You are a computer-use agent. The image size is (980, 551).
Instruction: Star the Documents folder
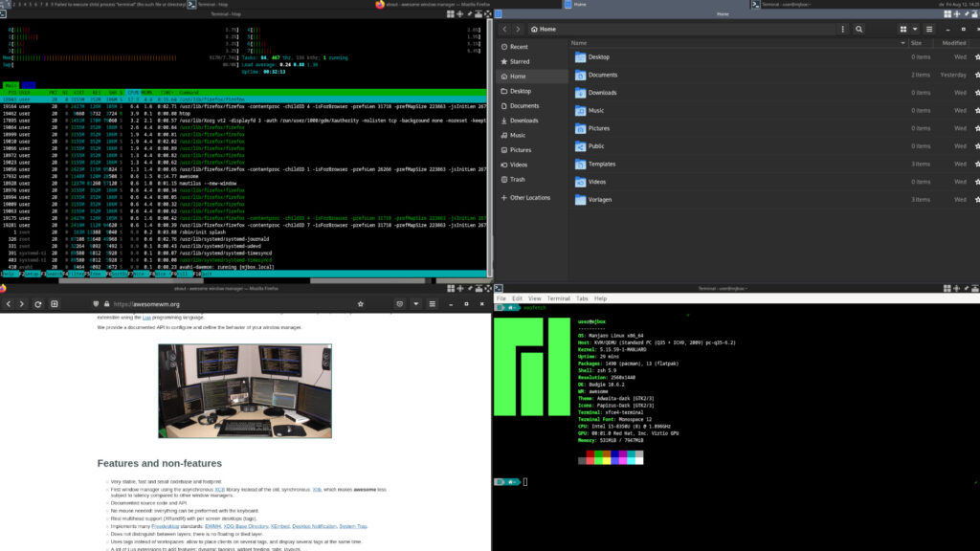coord(976,76)
